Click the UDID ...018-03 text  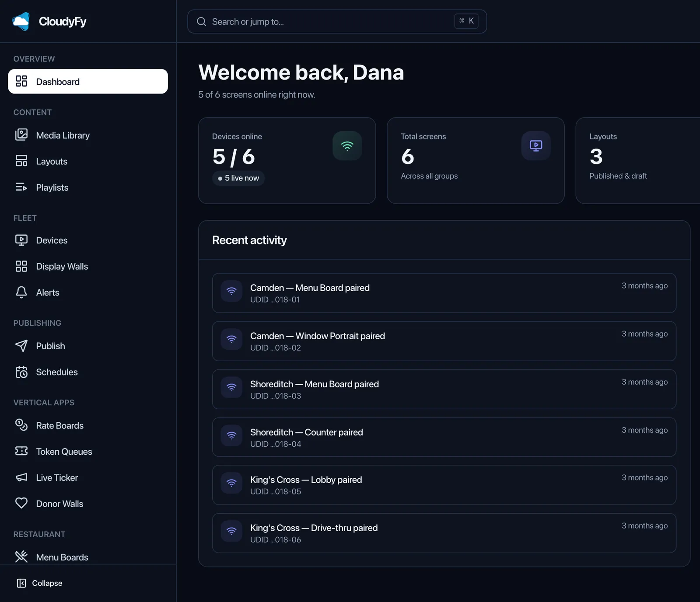pyautogui.click(x=276, y=396)
